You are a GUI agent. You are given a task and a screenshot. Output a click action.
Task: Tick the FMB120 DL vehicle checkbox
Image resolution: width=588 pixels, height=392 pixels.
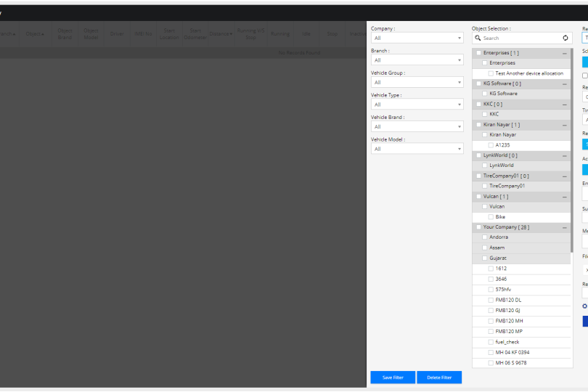491,300
